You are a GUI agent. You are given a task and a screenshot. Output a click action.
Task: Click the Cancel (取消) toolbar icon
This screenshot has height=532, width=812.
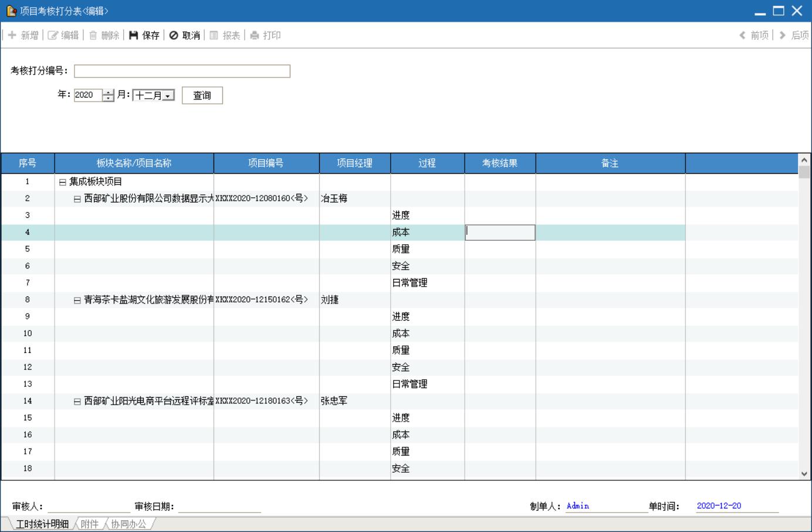[174, 35]
